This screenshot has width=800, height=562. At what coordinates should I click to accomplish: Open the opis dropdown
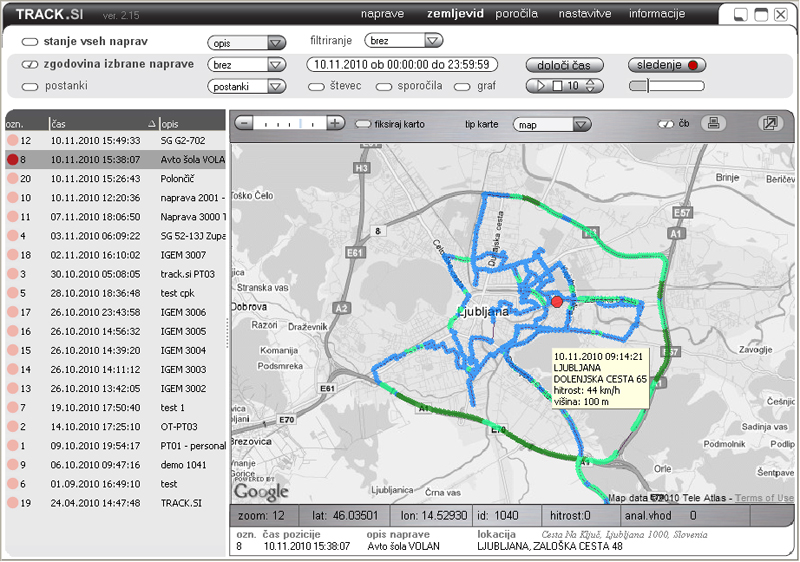coord(246,43)
